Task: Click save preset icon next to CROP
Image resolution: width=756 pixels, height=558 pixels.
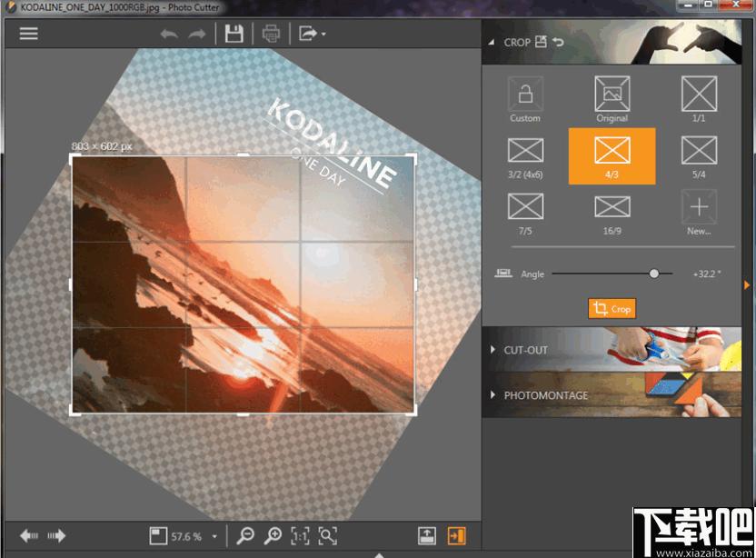Action: (541, 42)
